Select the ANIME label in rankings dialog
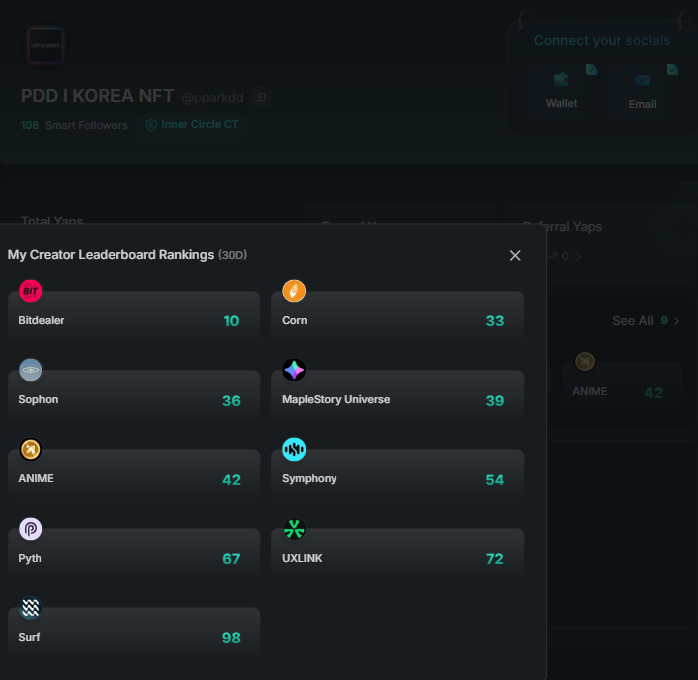The image size is (698, 680). click(x=36, y=478)
